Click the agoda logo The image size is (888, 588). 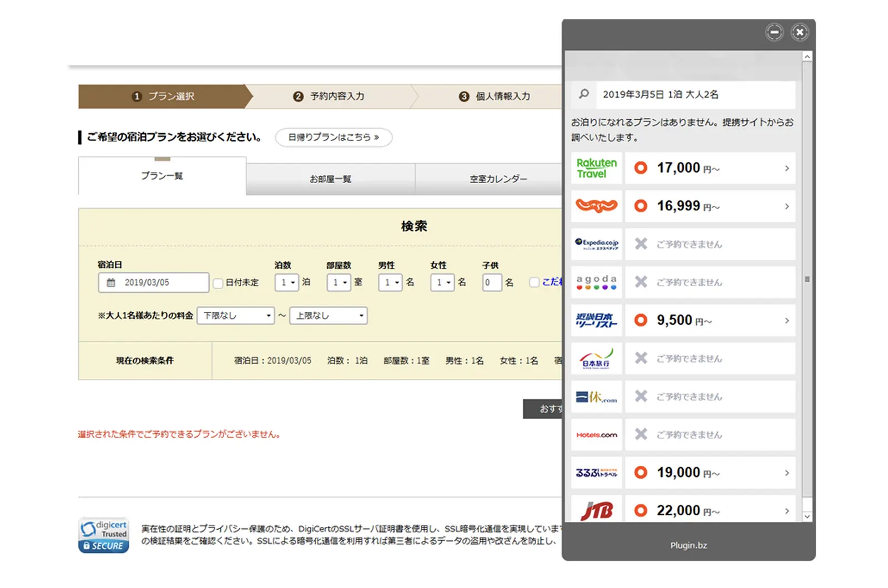tap(596, 282)
